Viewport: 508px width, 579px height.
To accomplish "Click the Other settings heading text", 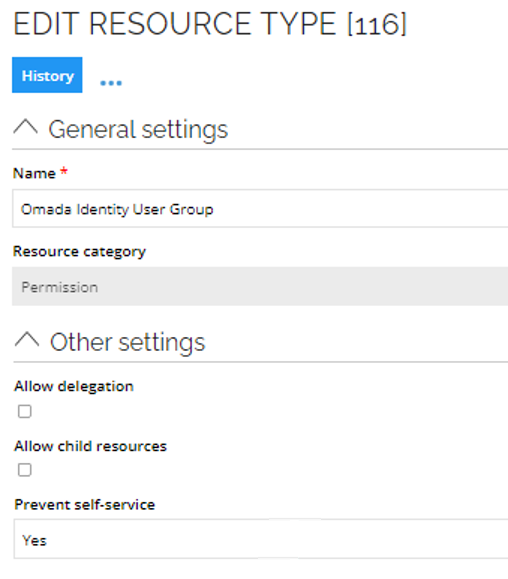I will 127,342.
